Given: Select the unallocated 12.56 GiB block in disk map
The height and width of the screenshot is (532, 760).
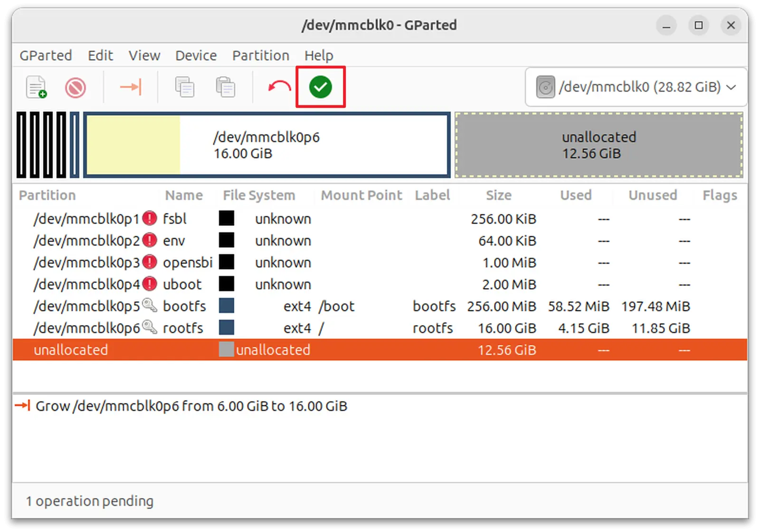Looking at the screenshot, I should 599,145.
